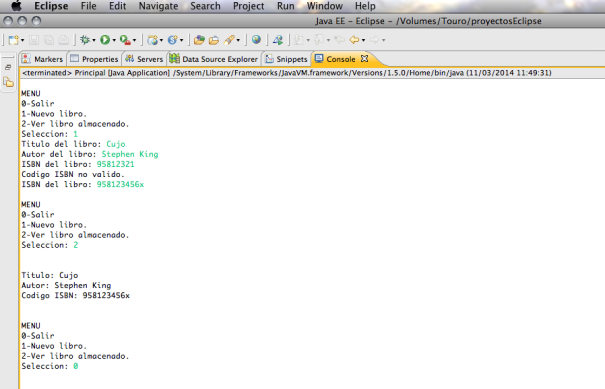Open the Search dropdown arrow

pos(238,40)
